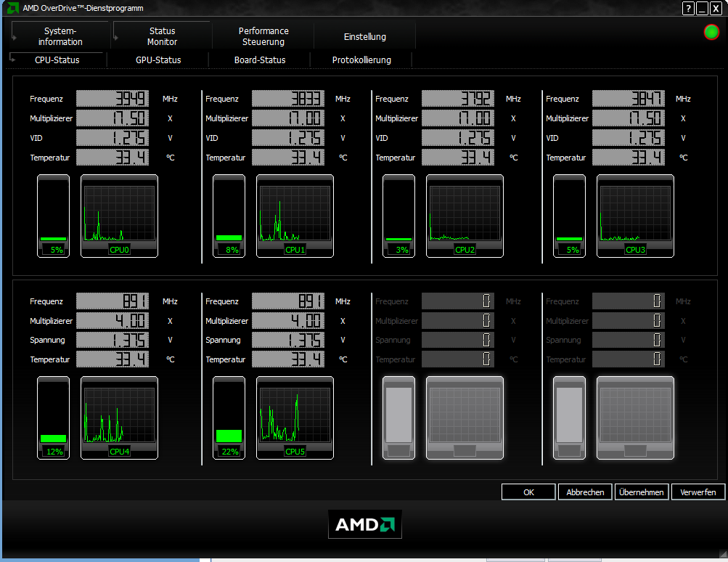Open the Board-Status subtab

click(260, 60)
